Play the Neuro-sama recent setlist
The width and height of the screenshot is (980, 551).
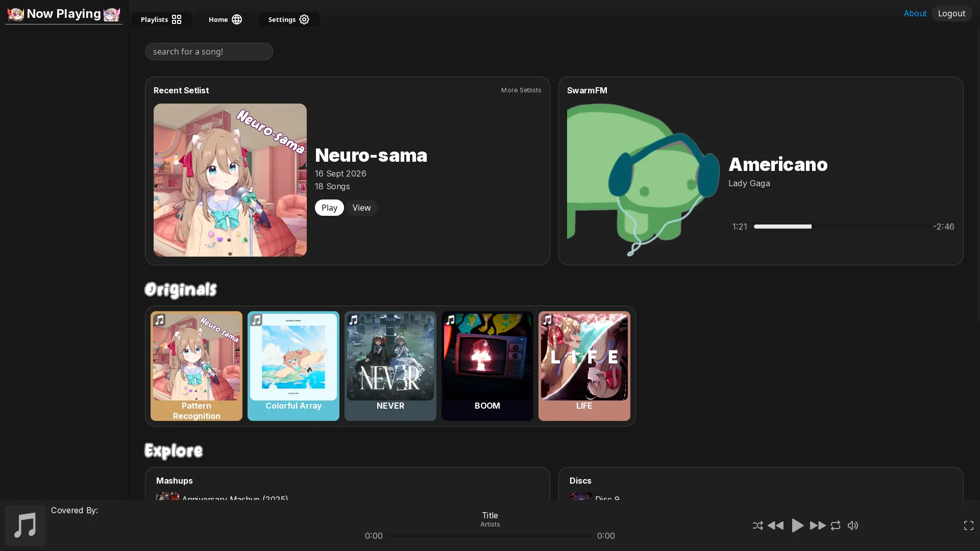click(x=329, y=208)
